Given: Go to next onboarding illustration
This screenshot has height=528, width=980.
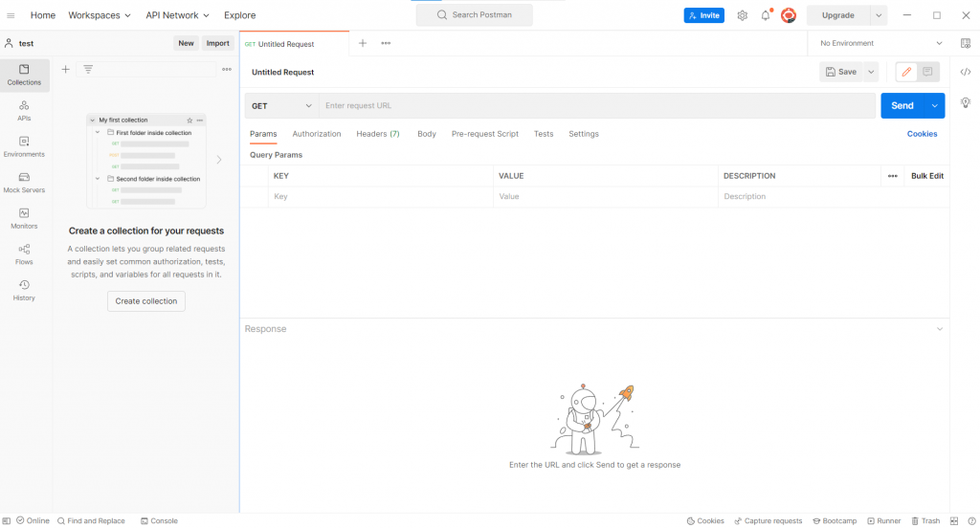Looking at the screenshot, I should click(219, 160).
